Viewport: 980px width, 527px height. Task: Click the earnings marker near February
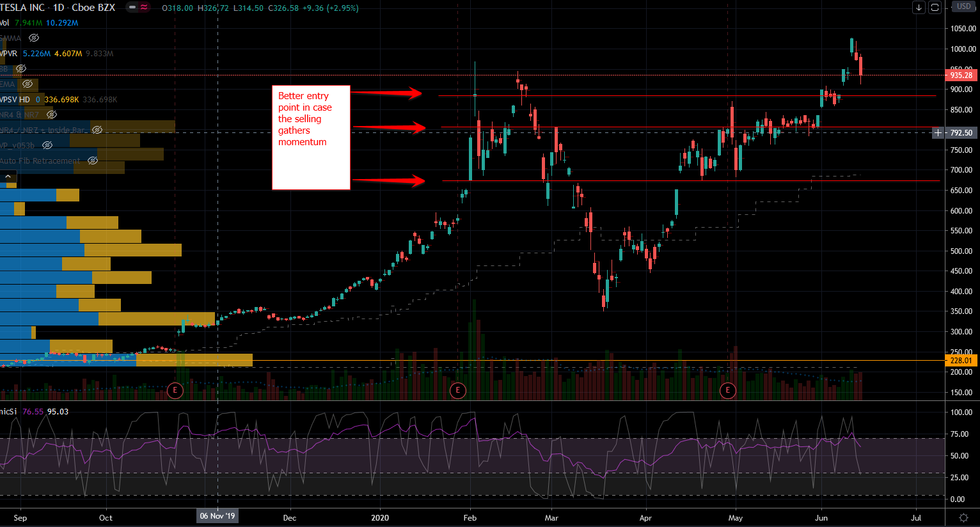(x=457, y=390)
